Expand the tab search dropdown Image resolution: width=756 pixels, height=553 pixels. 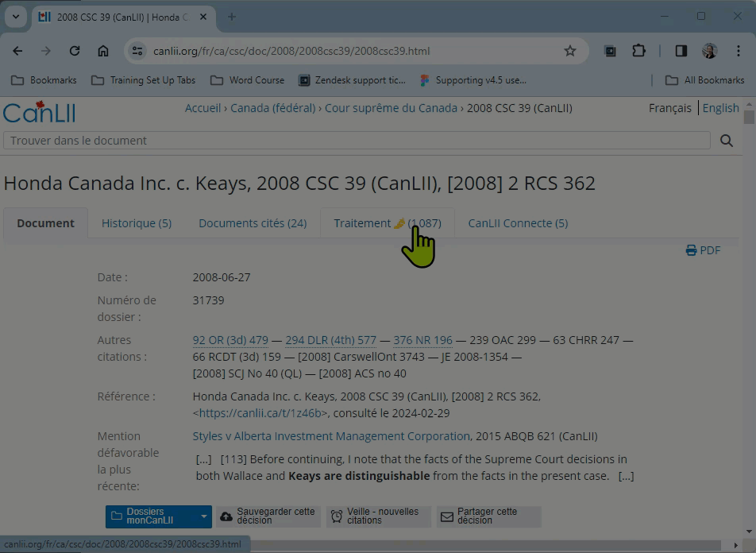click(15, 17)
